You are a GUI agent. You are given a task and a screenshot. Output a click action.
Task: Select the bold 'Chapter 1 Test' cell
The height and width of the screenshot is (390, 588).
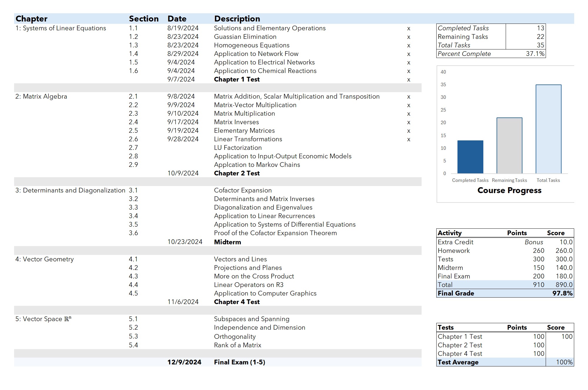(x=237, y=79)
